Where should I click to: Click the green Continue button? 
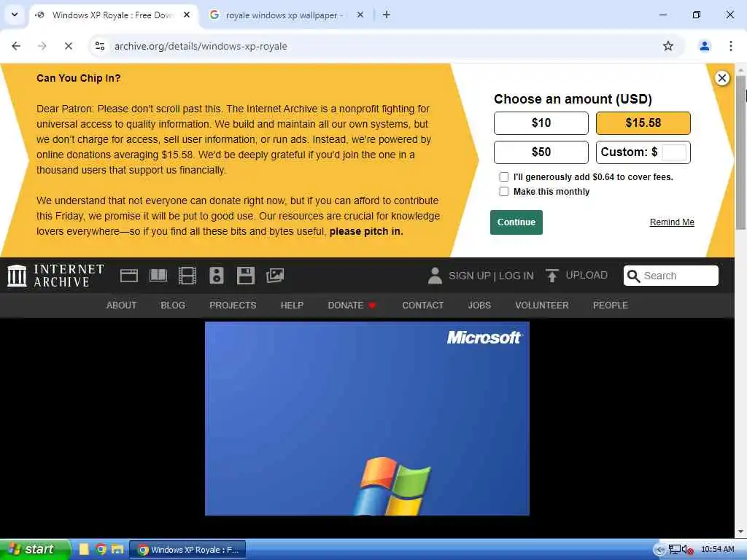[516, 222]
